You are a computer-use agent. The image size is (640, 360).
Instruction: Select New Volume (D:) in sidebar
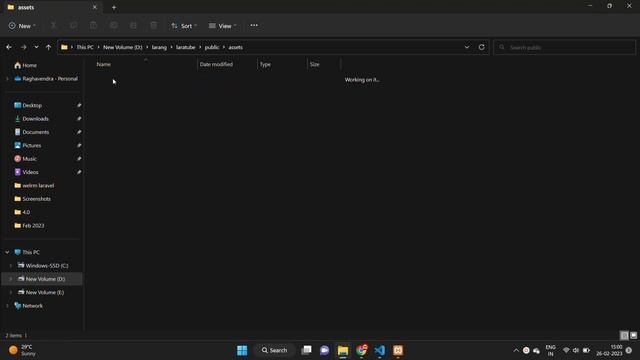[x=42, y=279]
